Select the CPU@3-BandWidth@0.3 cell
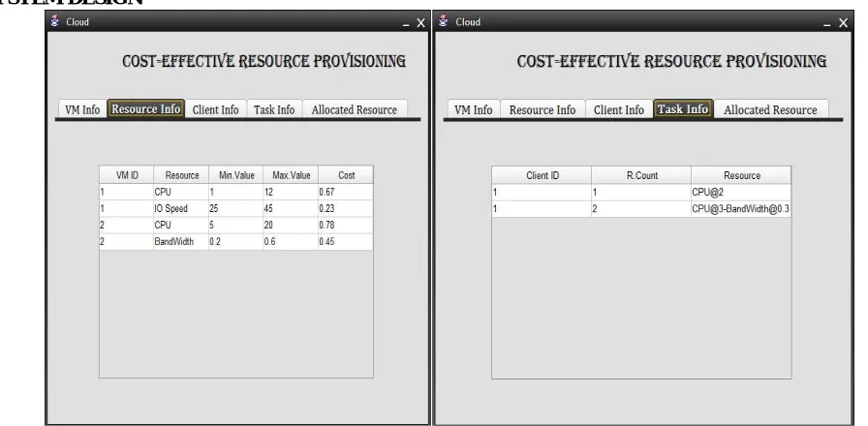 741,209
